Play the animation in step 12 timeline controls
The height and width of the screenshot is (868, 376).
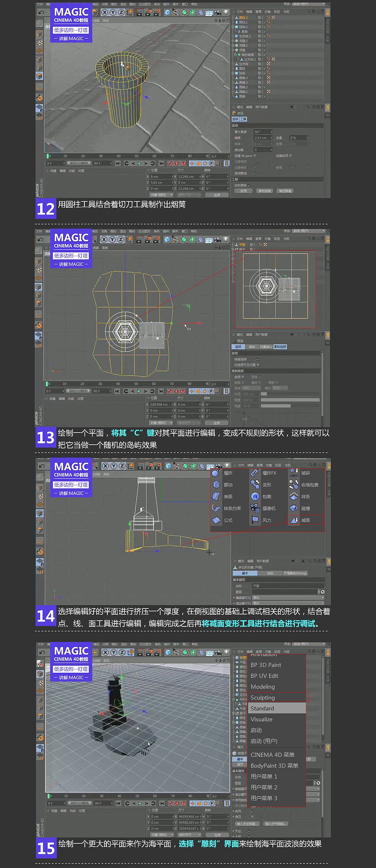point(140,163)
